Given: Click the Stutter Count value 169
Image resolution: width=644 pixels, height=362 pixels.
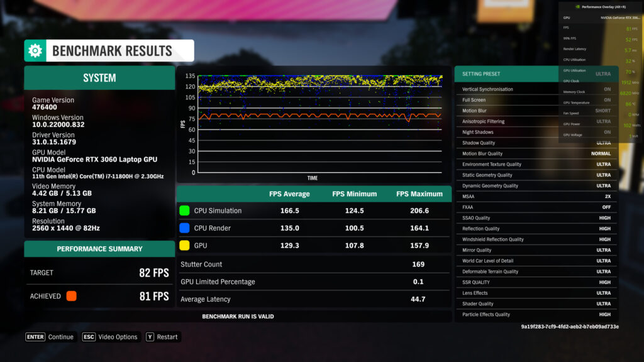Looking at the screenshot, I should (418, 265).
